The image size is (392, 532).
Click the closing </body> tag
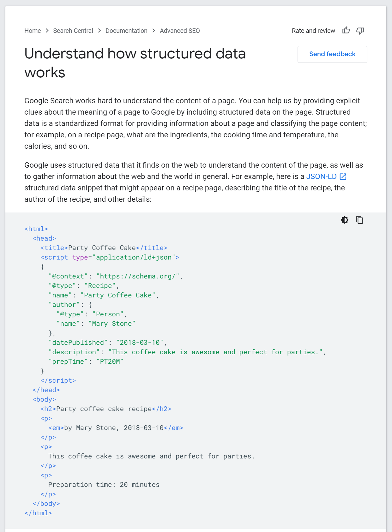(x=46, y=504)
